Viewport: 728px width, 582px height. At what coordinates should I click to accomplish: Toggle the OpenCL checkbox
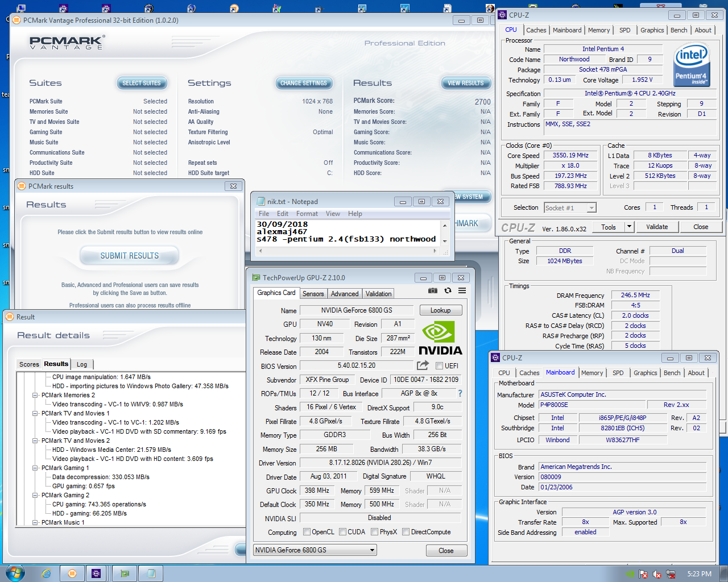(307, 532)
